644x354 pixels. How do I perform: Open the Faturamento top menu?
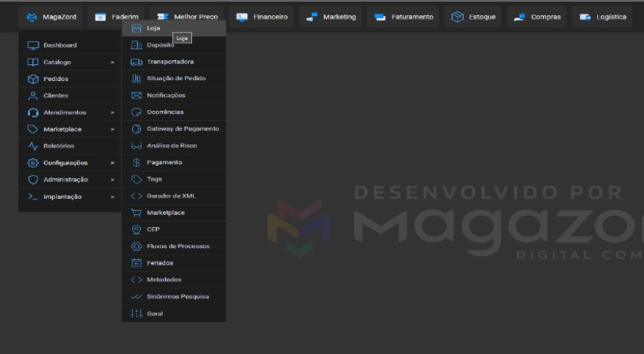(403, 17)
